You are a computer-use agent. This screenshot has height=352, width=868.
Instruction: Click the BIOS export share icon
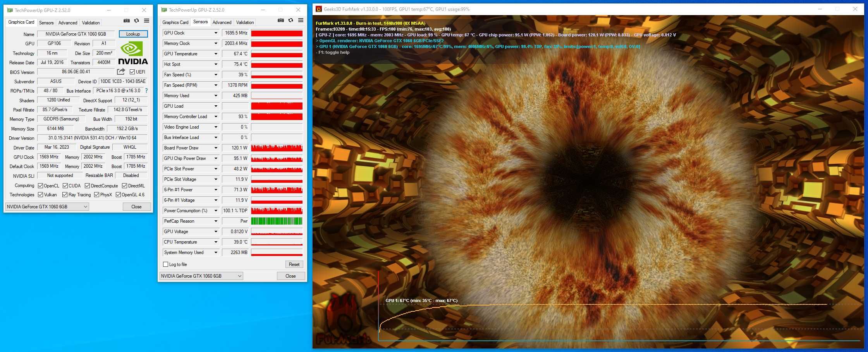[x=121, y=72]
